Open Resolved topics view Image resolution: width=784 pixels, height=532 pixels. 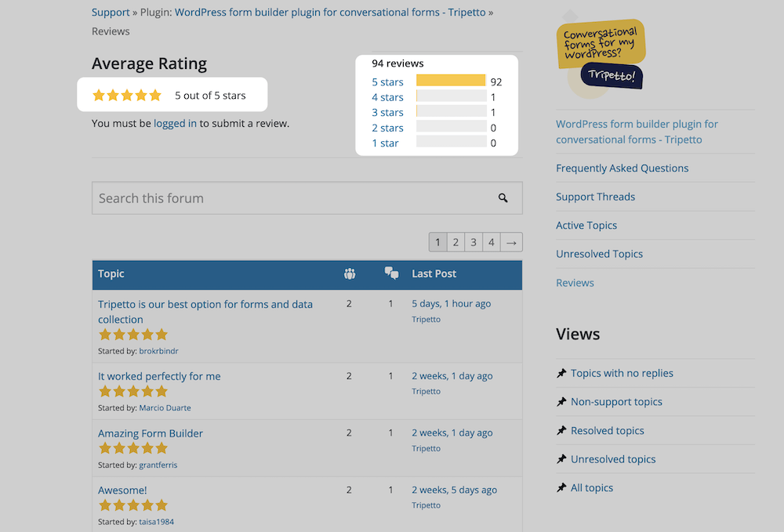pyautogui.click(x=608, y=431)
